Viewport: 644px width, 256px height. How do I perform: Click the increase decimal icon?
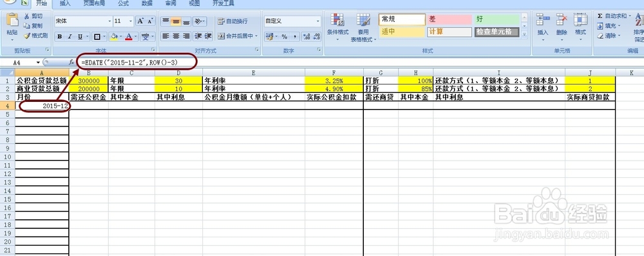tap(307, 37)
